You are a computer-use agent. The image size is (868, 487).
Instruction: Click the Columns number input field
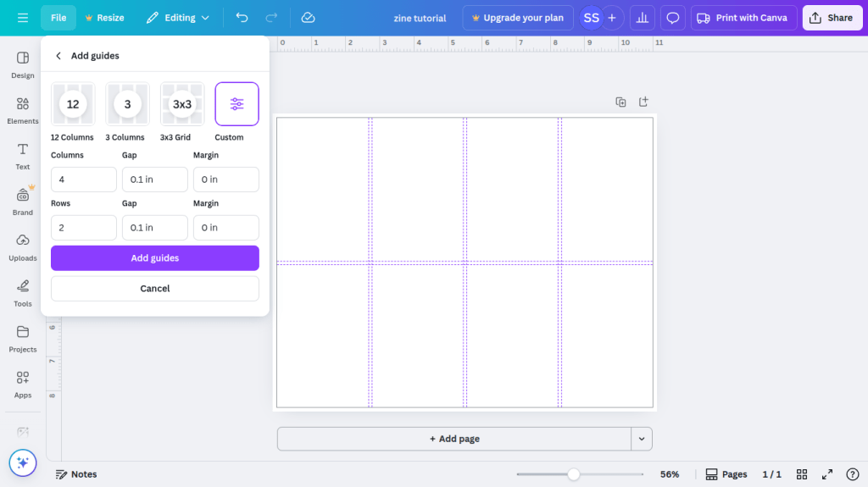[x=84, y=180]
